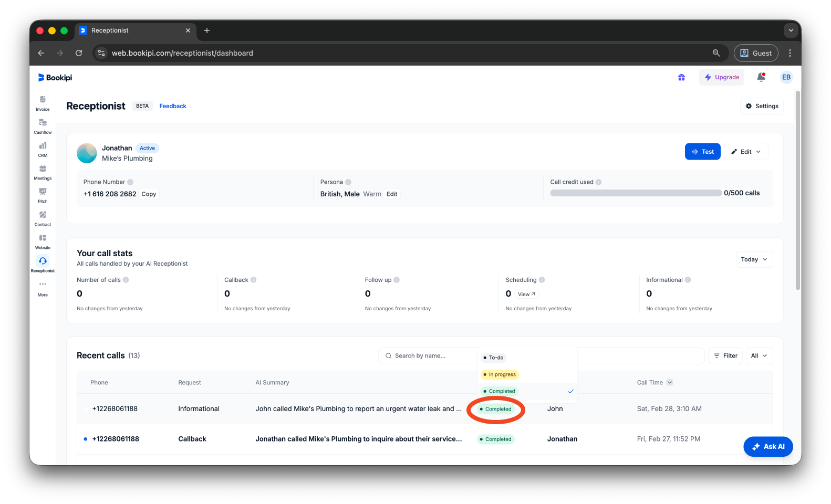Click the call credit progress bar
831x504 pixels.
tap(636, 193)
